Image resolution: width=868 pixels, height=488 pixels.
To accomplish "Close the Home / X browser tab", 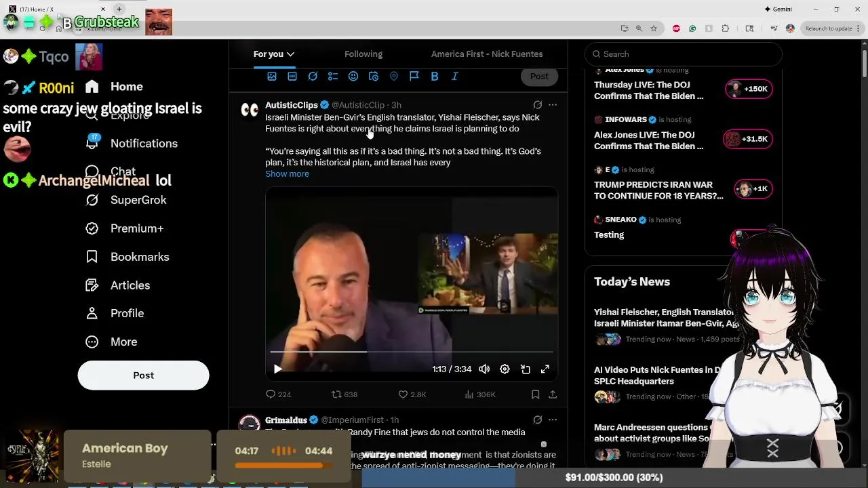I will click(103, 9).
